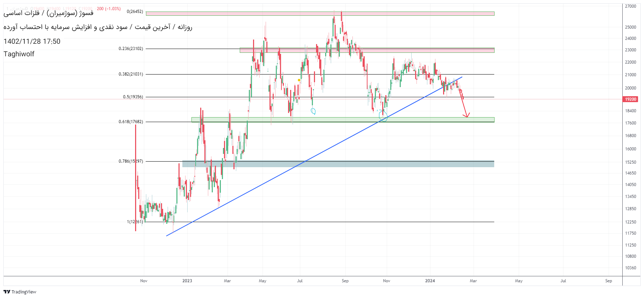This screenshot has width=644, height=298.
Task: Click the yellow dot marker on the chart
Action: [x=299, y=80]
